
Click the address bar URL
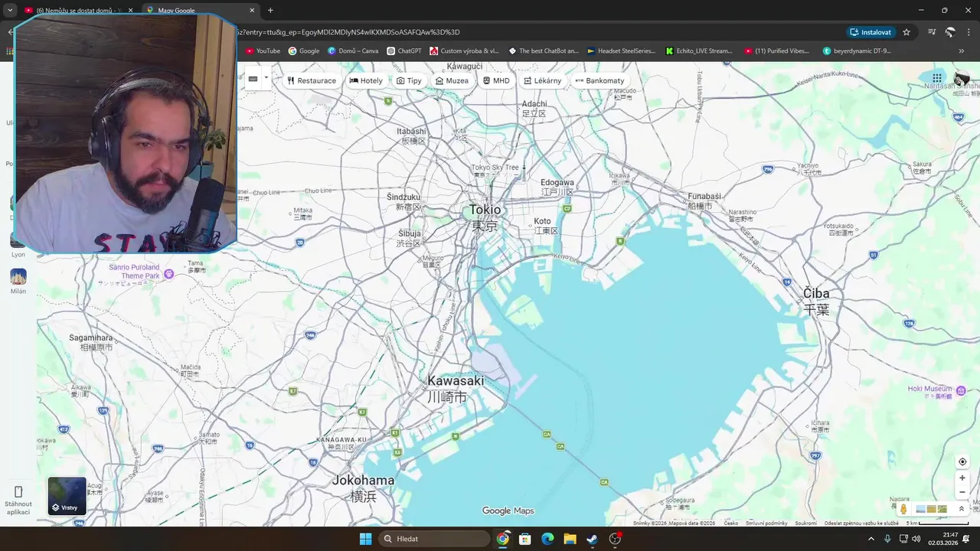click(348, 32)
